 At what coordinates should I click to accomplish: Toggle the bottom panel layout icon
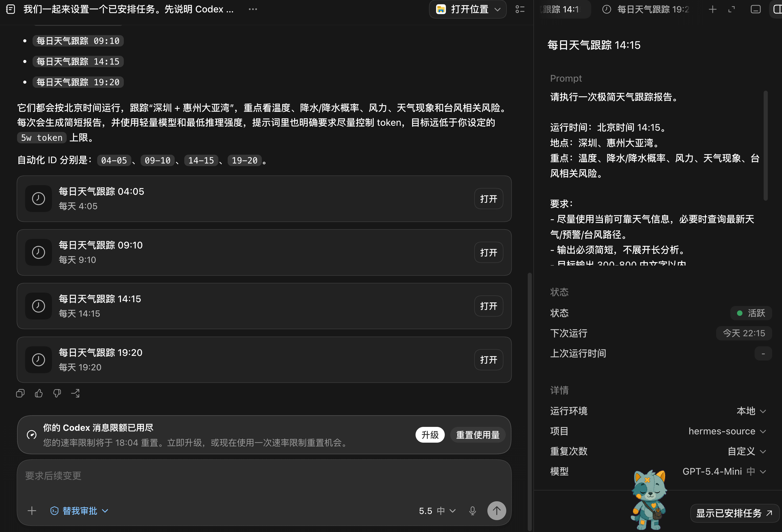pos(755,9)
